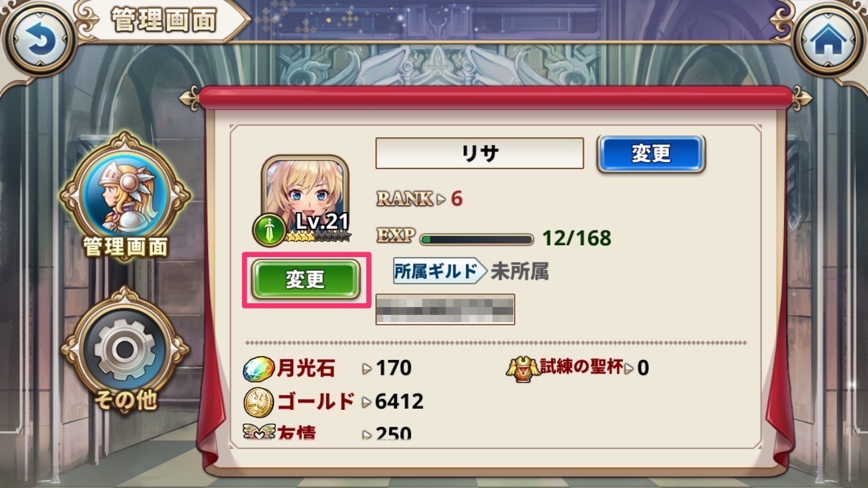Screen dimensions: 868x488
Task: Select the リサ name field
Action: tap(480, 154)
